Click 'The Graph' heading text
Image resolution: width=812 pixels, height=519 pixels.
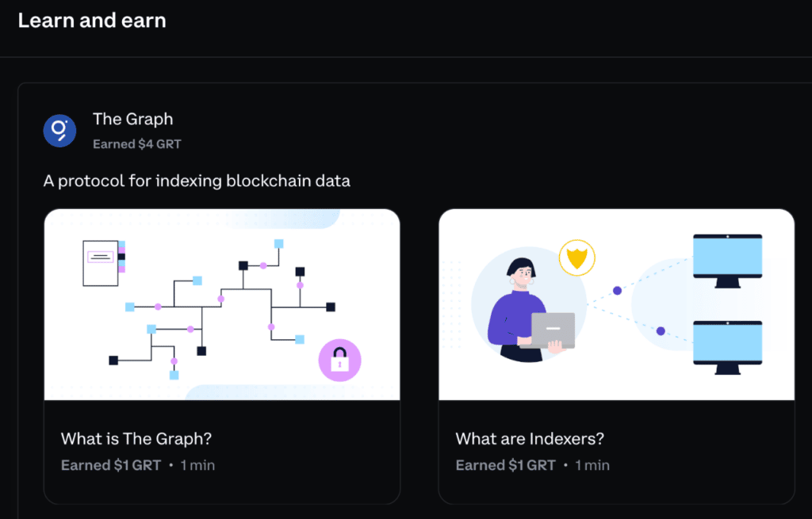133,119
